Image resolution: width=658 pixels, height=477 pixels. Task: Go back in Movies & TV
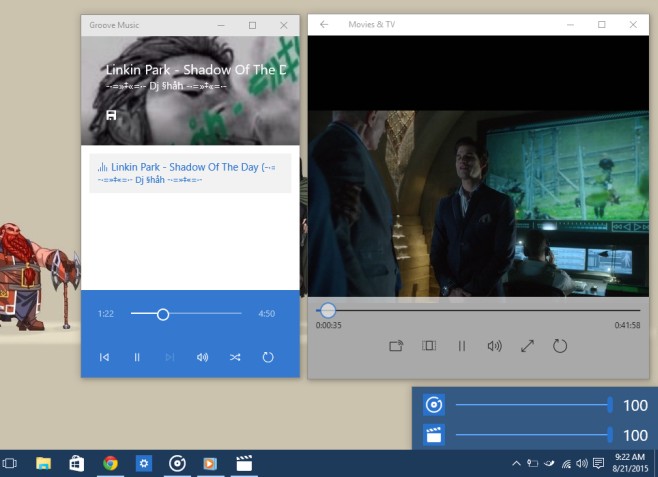(324, 24)
